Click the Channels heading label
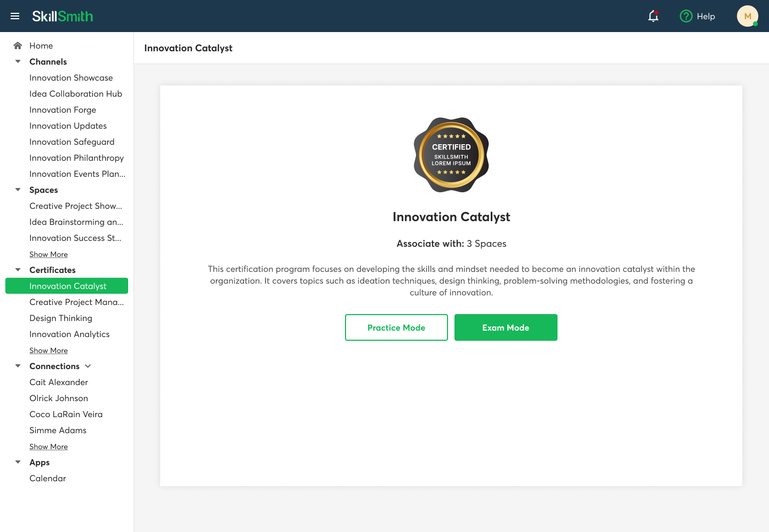The height and width of the screenshot is (532, 769). coord(48,61)
